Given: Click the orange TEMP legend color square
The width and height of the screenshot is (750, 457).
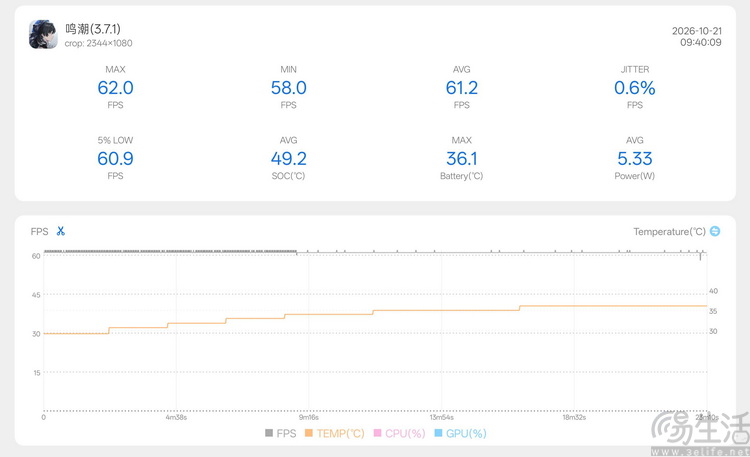Looking at the screenshot, I should [x=309, y=433].
